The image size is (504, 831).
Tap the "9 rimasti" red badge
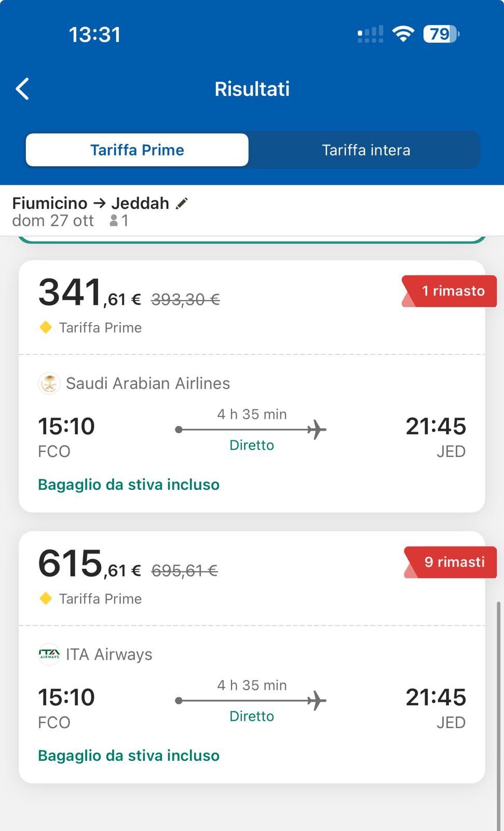[x=454, y=562]
